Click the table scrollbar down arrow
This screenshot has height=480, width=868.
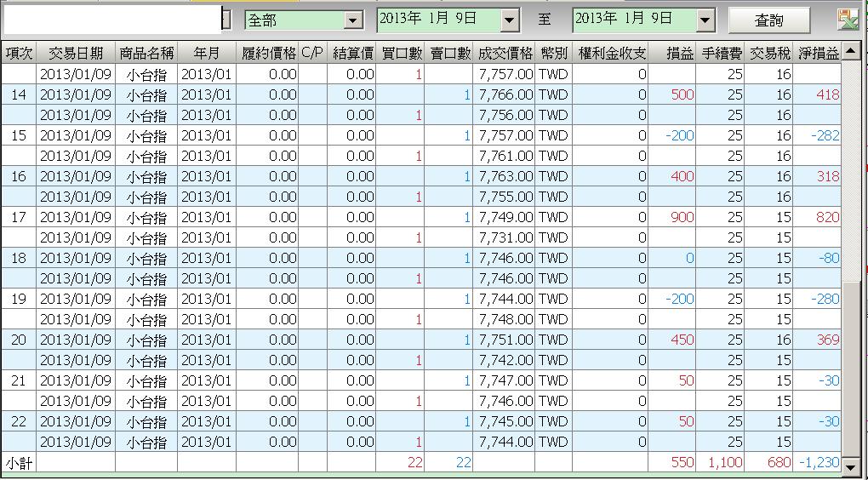(850, 466)
